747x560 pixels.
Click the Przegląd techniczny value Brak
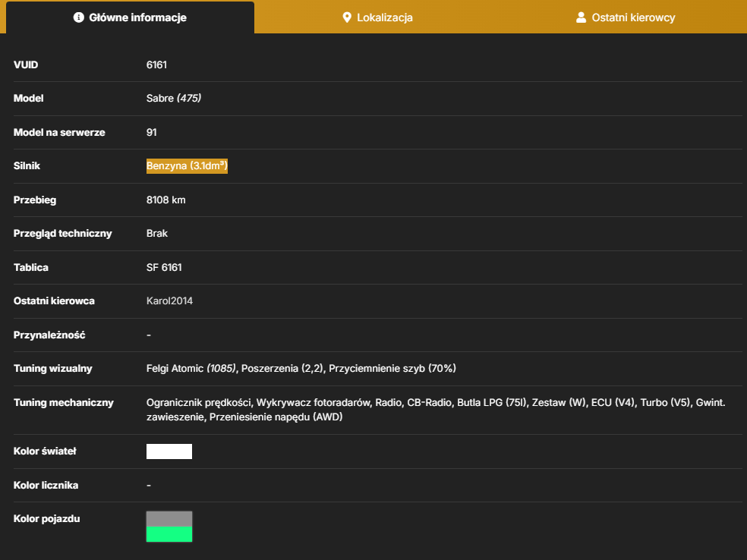pos(156,234)
